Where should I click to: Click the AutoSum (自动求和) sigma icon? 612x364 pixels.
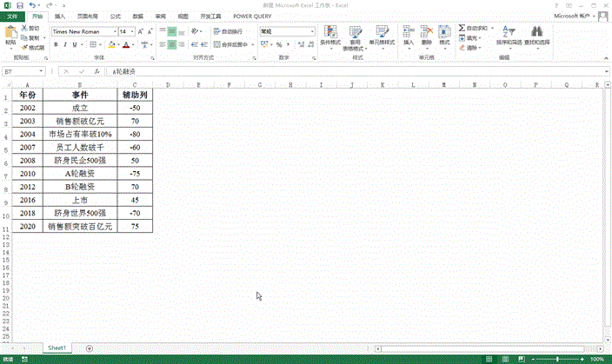click(461, 29)
